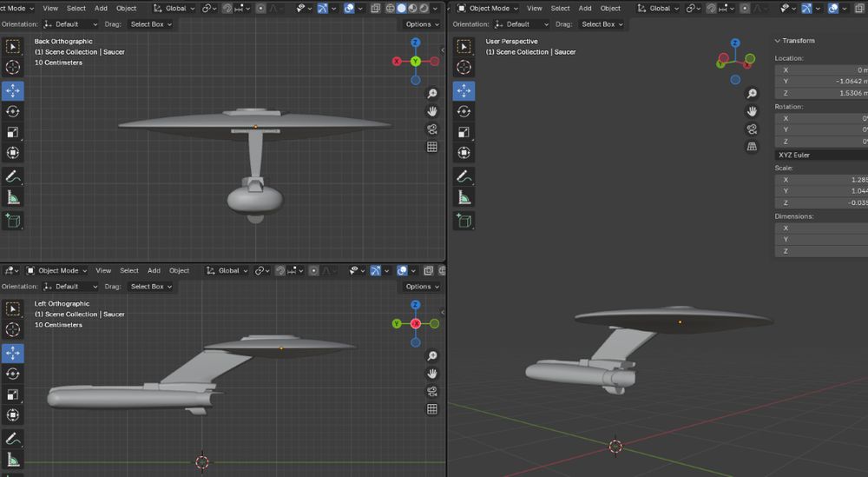Toggle X-ray button in Back Orthographic header
This screenshot has width=868, height=477.
click(375, 9)
